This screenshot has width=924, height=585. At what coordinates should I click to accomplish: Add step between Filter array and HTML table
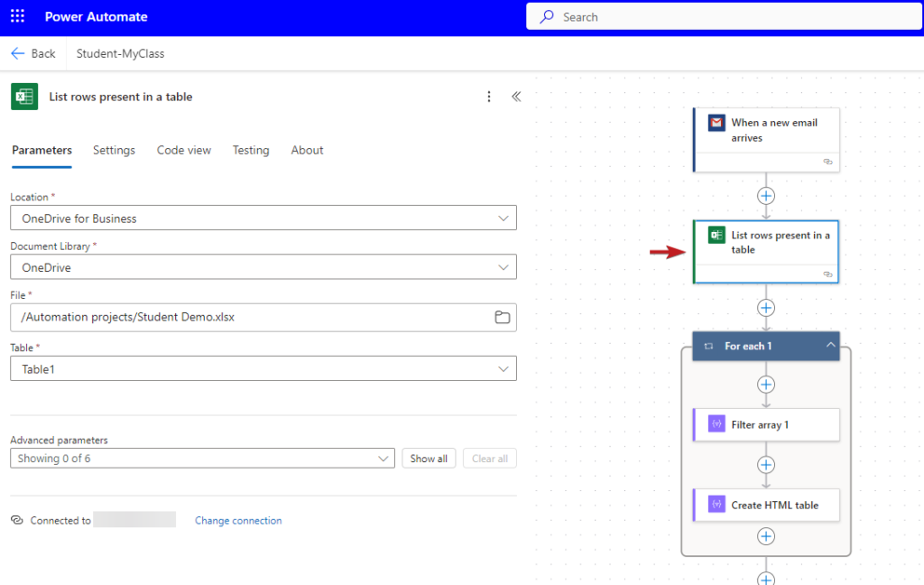point(766,465)
